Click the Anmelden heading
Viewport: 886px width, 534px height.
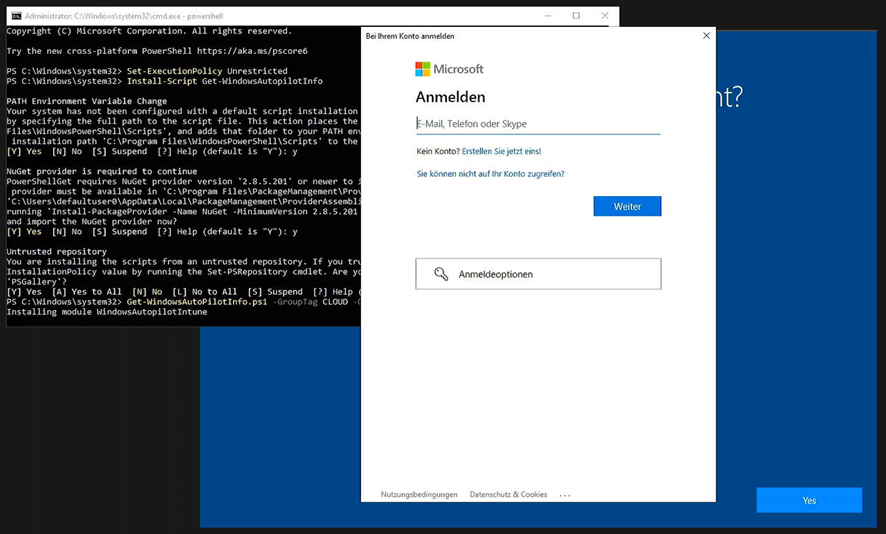pos(450,97)
